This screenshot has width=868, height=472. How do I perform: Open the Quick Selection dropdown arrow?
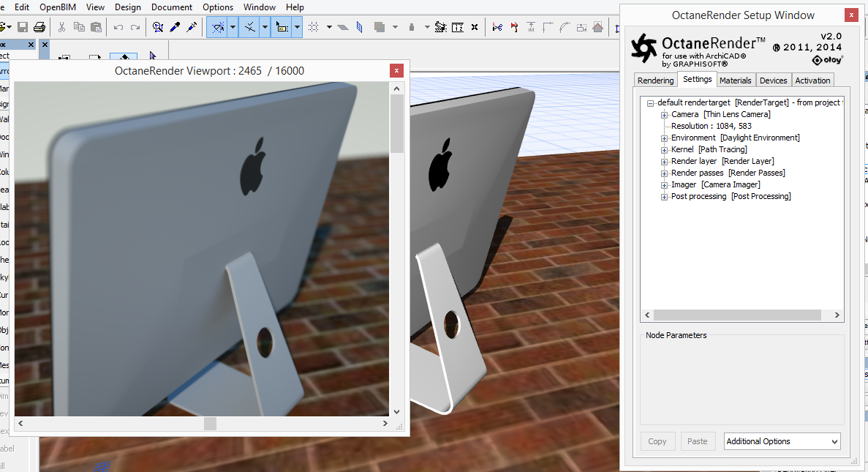click(x=298, y=27)
